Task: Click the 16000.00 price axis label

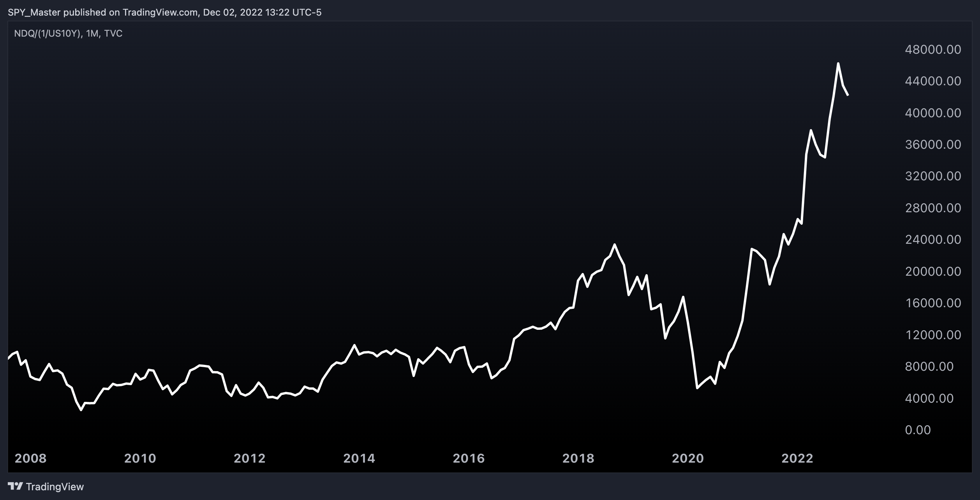Action: coord(933,303)
